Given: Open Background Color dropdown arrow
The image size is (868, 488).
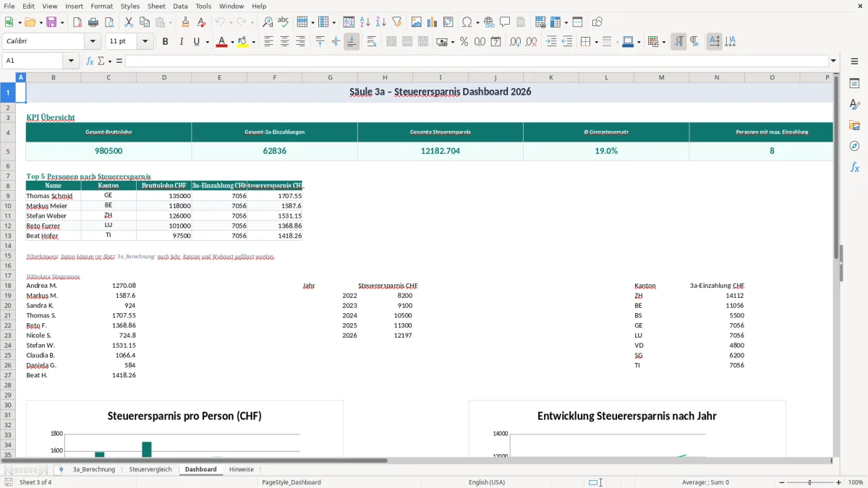Looking at the screenshot, I should click(x=253, y=42).
